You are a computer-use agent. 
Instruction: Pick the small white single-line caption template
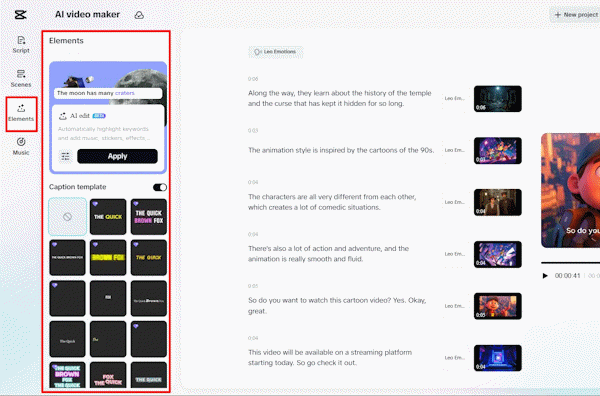coord(67,257)
